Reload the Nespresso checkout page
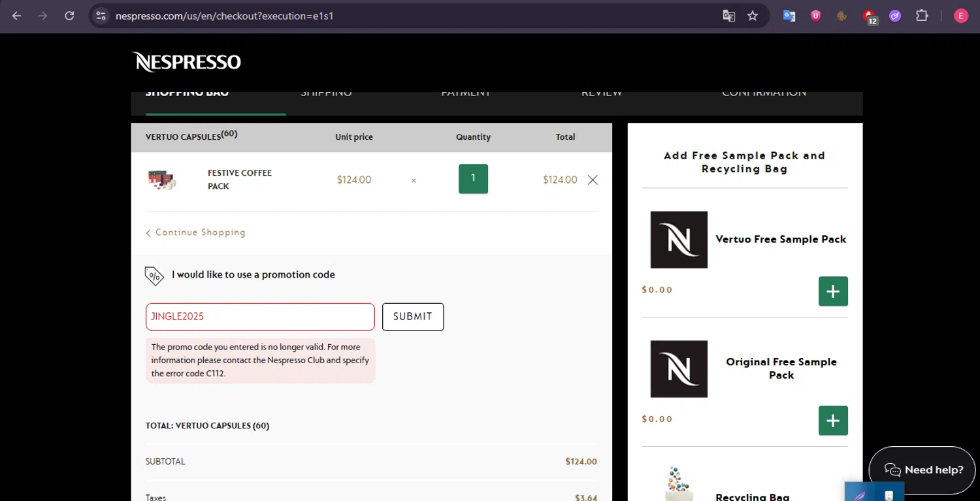Image resolution: width=980 pixels, height=501 pixels. pyautogui.click(x=69, y=16)
